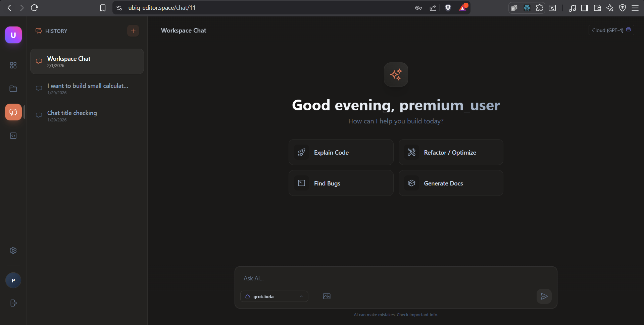Click the HISTORY panel heading
The image size is (644, 325).
(56, 31)
